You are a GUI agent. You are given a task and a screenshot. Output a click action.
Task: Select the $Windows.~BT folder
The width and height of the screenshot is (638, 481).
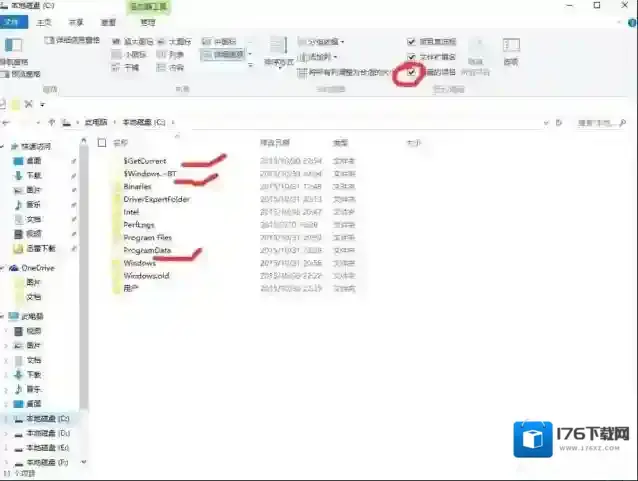(x=150, y=173)
